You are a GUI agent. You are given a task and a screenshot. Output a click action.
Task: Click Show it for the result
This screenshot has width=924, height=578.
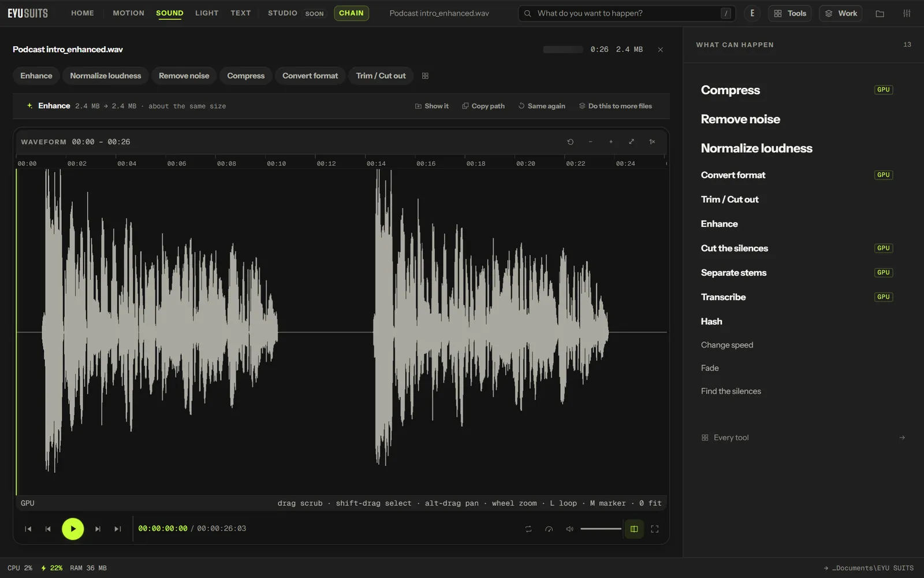click(x=432, y=106)
